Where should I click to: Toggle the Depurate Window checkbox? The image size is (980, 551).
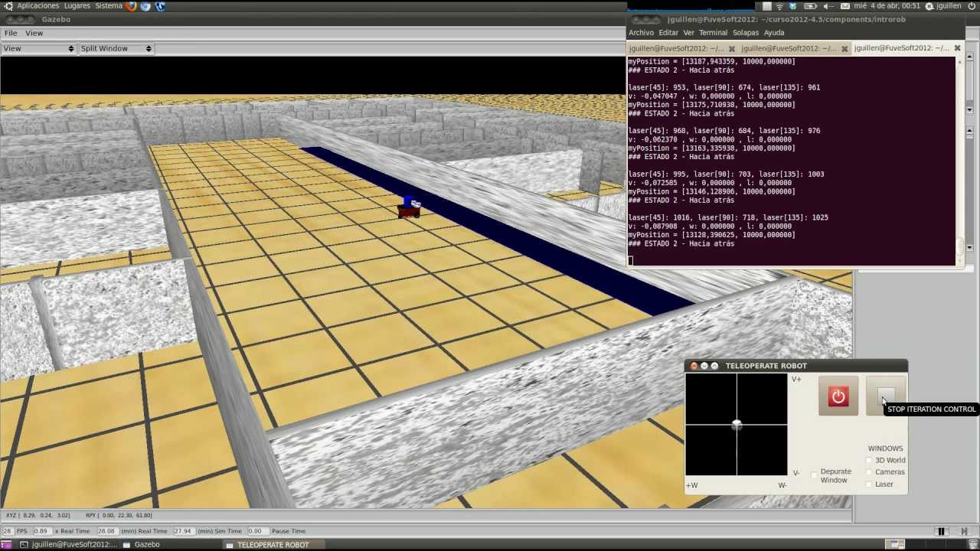click(814, 475)
